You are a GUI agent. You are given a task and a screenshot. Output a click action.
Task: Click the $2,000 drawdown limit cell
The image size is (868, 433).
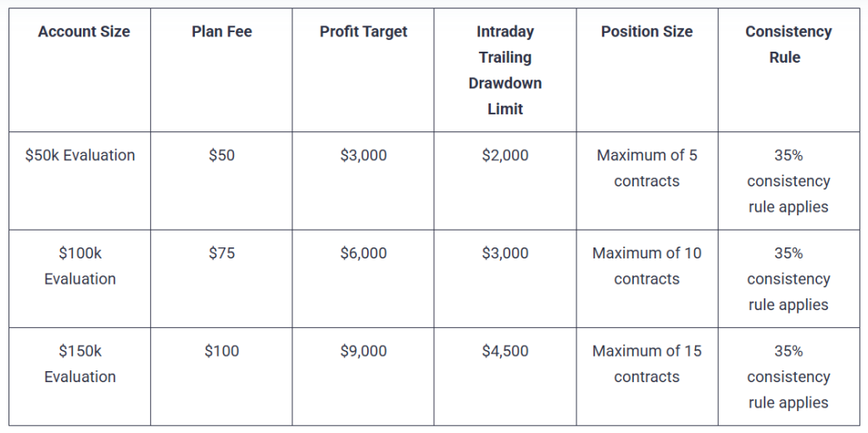point(505,155)
